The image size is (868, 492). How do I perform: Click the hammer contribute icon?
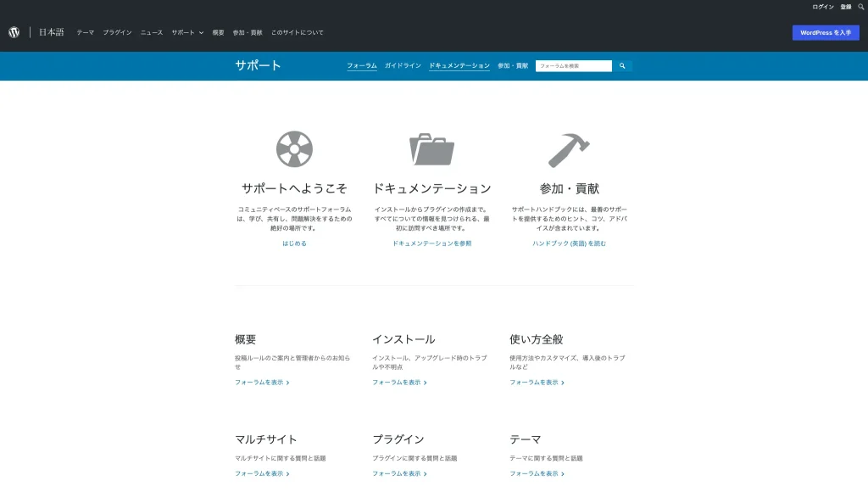pyautogui.click(x=569, y=149)
